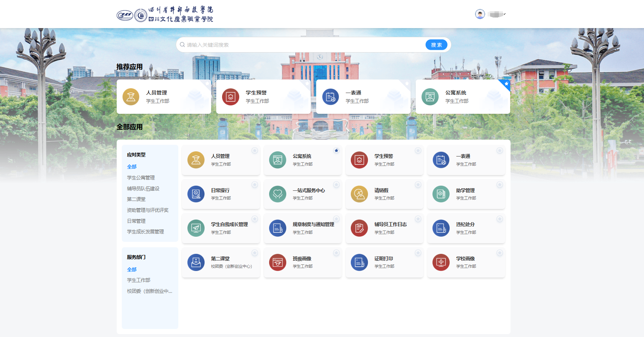Viewport: 644px width, 337px height.
Task: Select 全部 under 应对类型 filter
Action: click(x=132, y=167)
